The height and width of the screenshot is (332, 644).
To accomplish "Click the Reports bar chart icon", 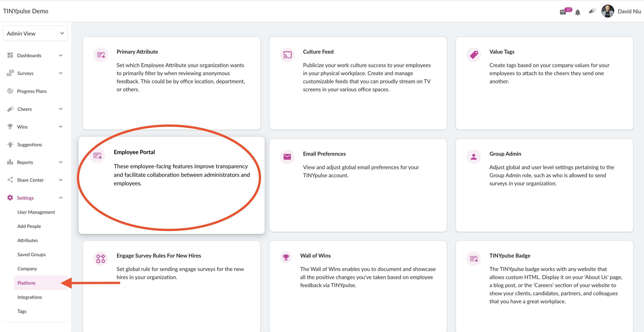I will (x=10, y=162).
